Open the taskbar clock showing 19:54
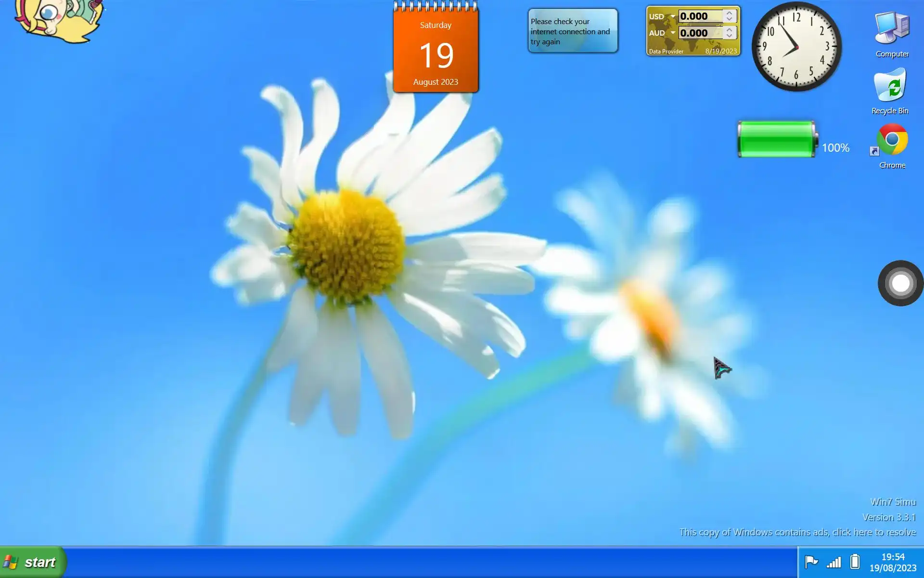This screenshot has height=578, width=924. [893, 562]
